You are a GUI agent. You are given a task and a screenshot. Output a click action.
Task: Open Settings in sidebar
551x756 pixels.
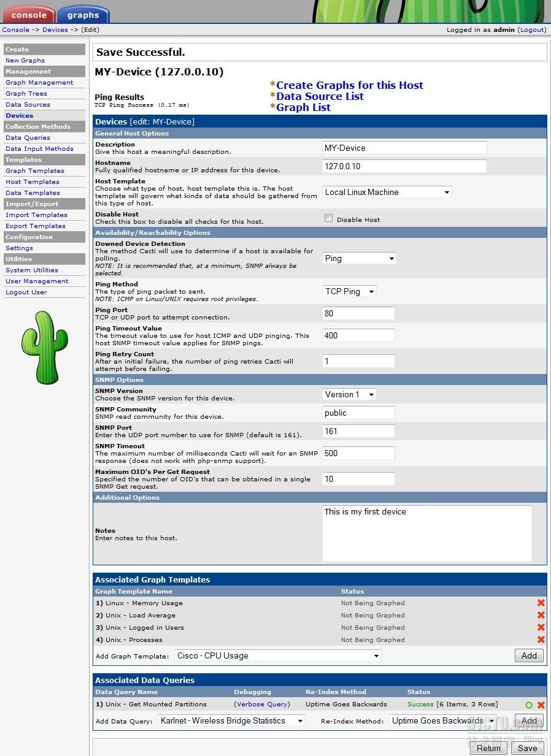coord(20,248)
